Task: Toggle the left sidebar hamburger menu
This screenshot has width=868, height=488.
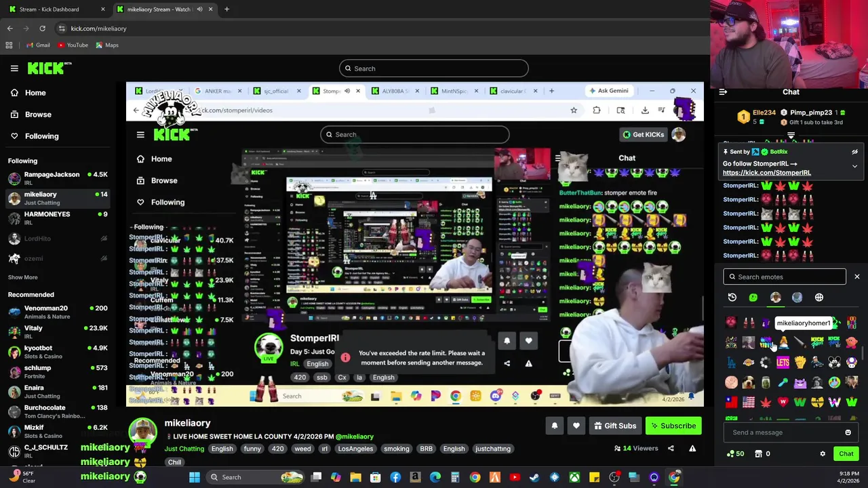Action: [14, 68]
